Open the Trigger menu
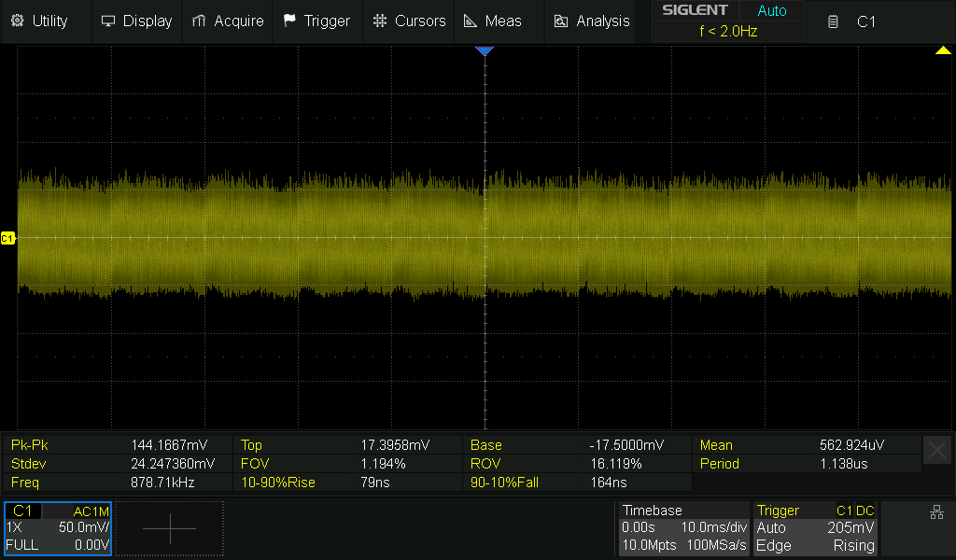The height and width of the screenshot is (560, 956). tap(317, 21)
